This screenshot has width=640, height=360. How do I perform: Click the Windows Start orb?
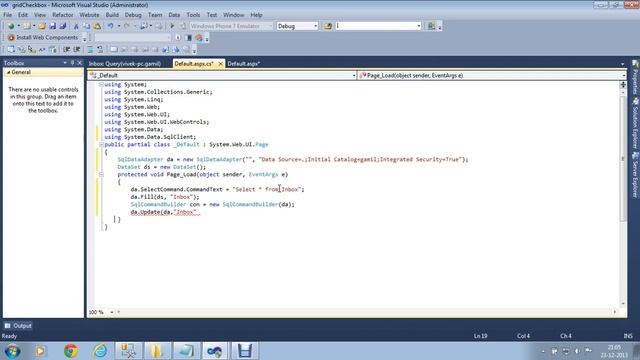click(x=12, y=351)
